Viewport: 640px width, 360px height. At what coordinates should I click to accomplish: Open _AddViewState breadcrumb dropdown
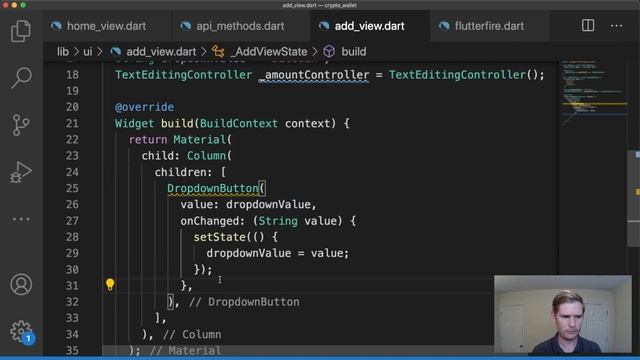pos(269,52)
